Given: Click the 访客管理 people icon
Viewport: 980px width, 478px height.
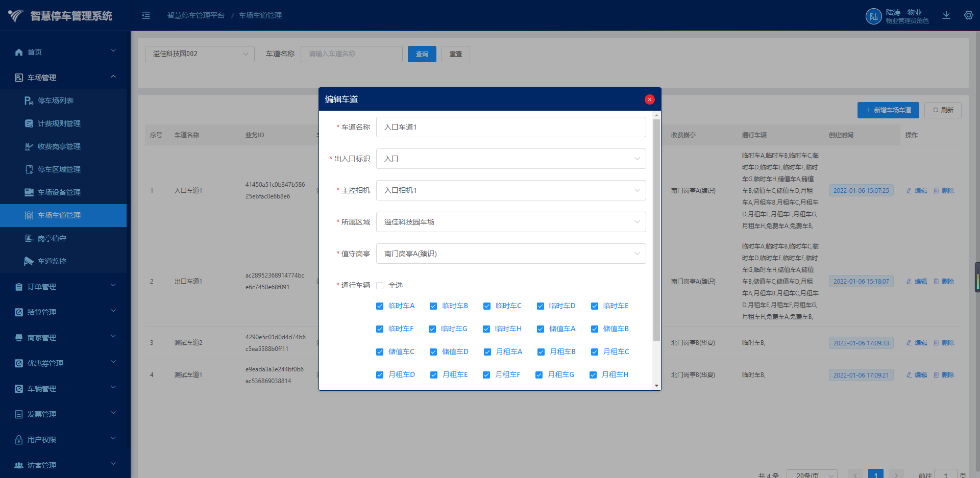Looking at the screenshot, I should click(19, 465).
